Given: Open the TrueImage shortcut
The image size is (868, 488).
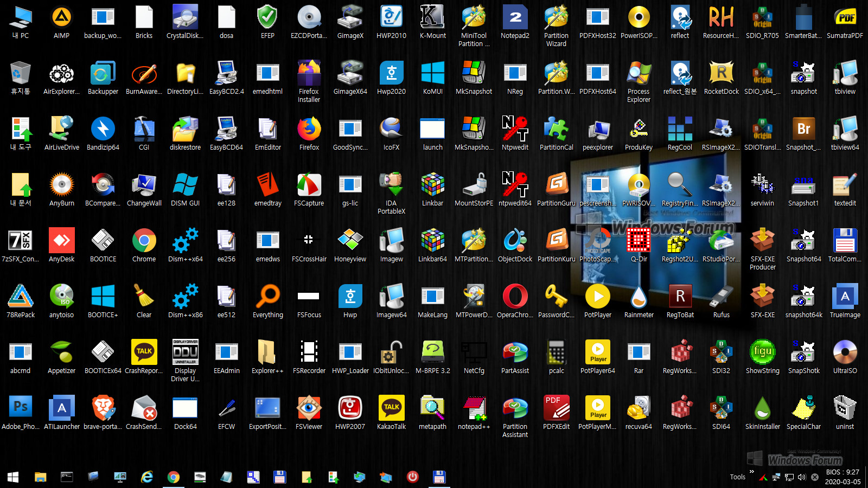Looking at the screenshot, I should 845,301.
